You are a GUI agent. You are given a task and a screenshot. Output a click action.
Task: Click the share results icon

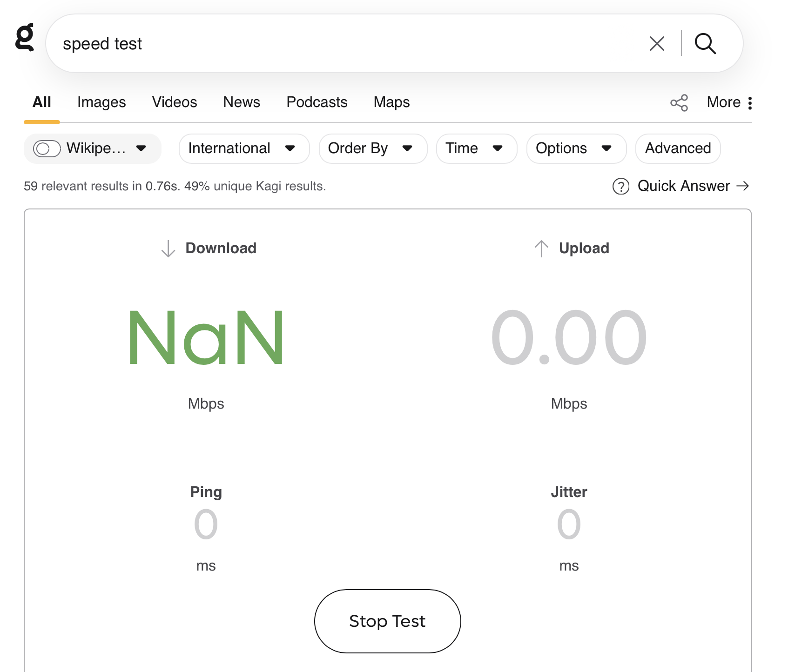tap(679, 103)
